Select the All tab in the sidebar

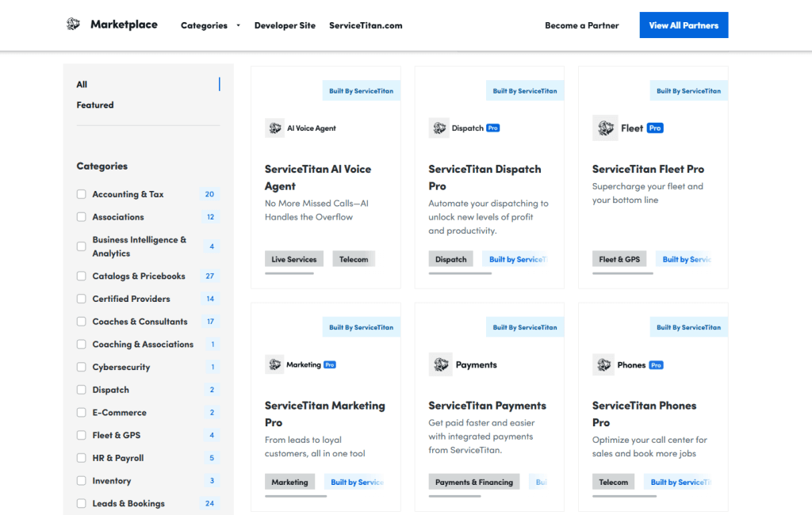point(82,85)
